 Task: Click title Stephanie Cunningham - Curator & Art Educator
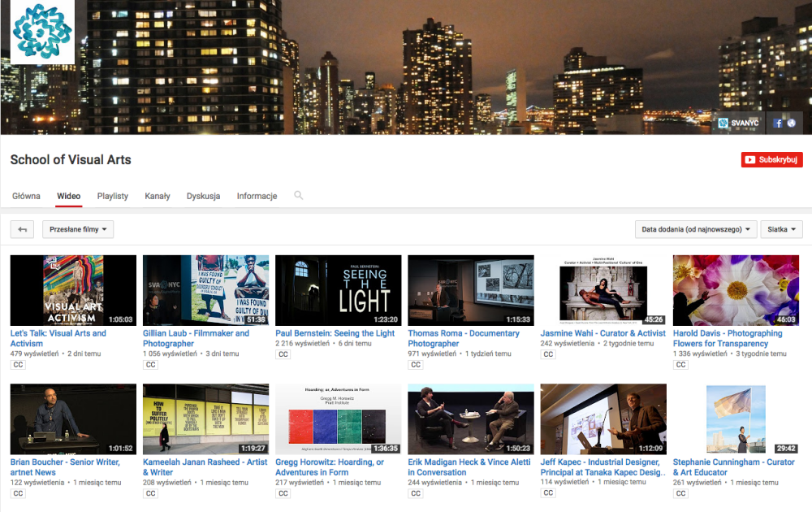[734, 467]
